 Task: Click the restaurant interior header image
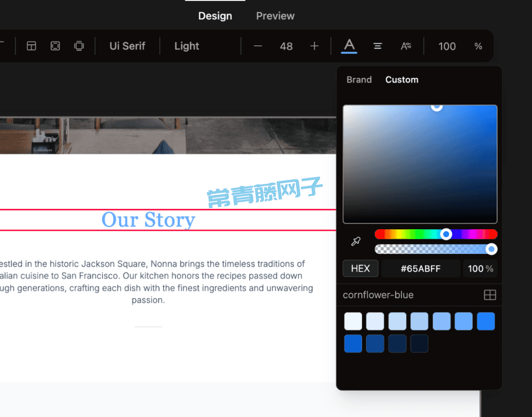click(168, 136)
